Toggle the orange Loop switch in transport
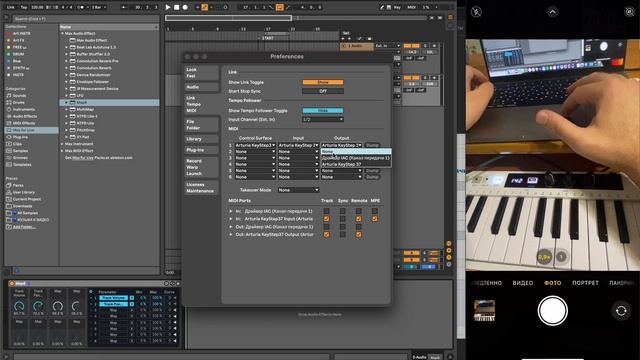Viewport: 640px width, 360px height. point(280,7)
